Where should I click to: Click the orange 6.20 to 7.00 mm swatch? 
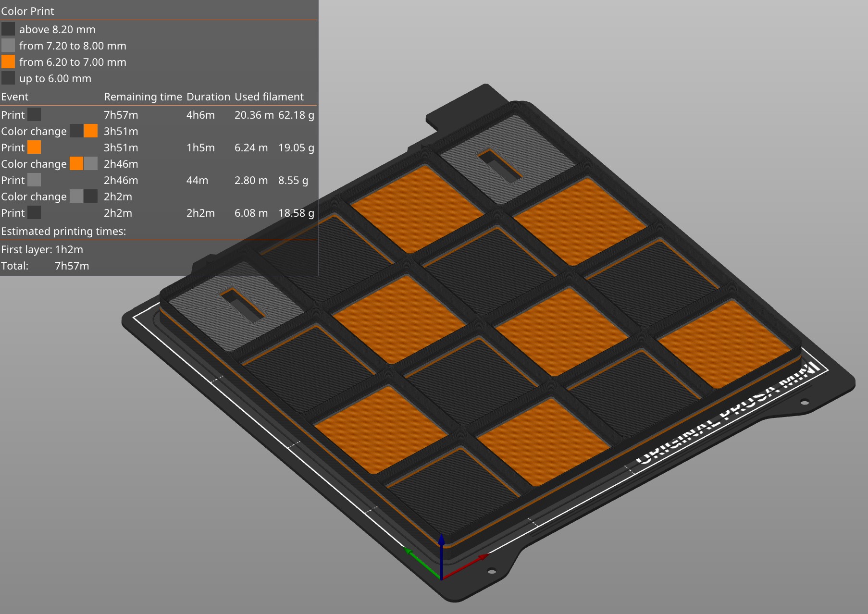[x=8, y=61]
